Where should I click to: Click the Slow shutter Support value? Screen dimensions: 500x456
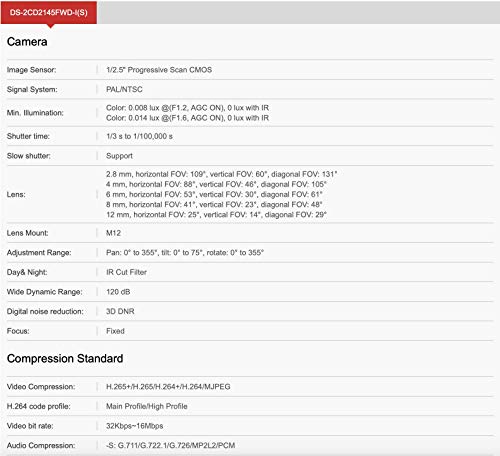click(x=119, y=156)
